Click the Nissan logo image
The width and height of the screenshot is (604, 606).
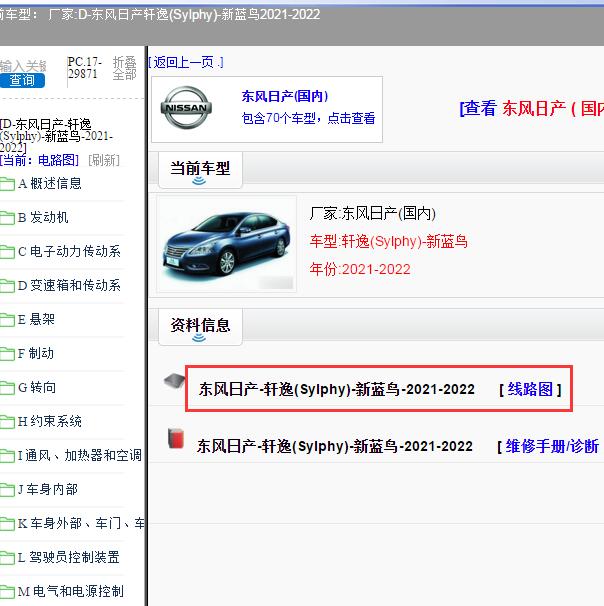pos(186,107)
